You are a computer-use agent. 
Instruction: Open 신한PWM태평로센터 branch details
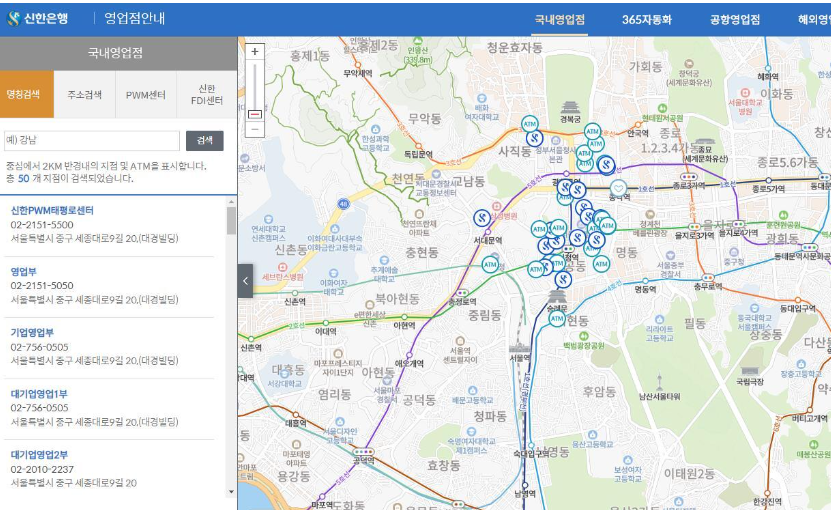click(x=52, y=210)
